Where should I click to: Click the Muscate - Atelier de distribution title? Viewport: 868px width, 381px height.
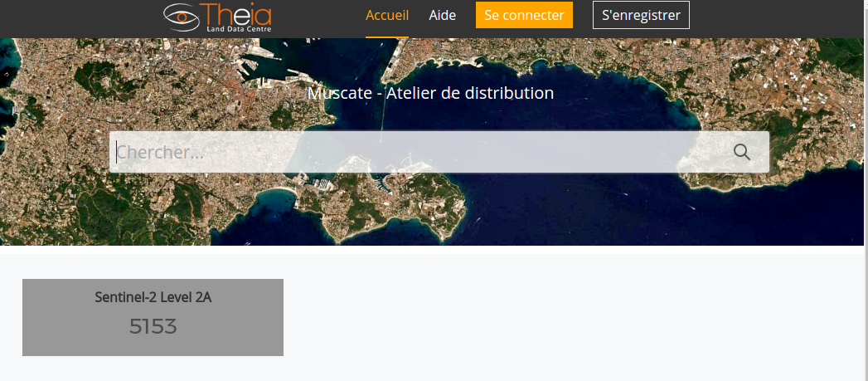430,93
